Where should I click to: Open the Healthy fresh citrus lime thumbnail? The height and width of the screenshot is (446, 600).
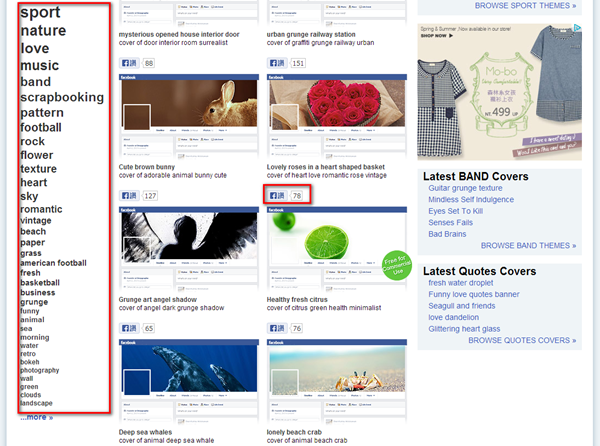click(x=337, y=249)
